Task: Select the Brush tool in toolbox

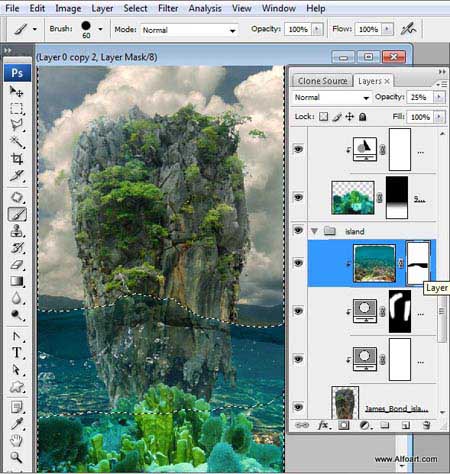Action: pos(17,214)
